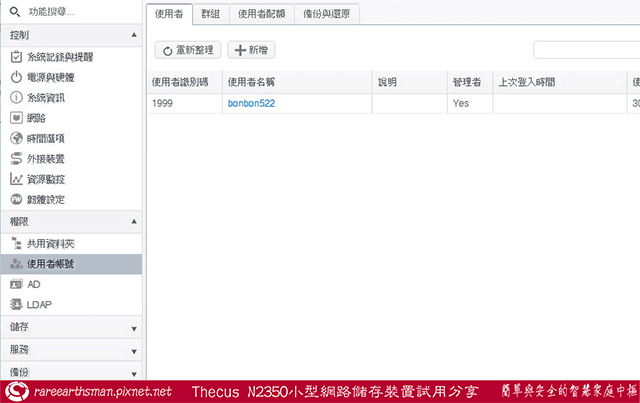640x403 pixels.
Task: Switch to the 備份與還原 tab
Action: (327, 14)
